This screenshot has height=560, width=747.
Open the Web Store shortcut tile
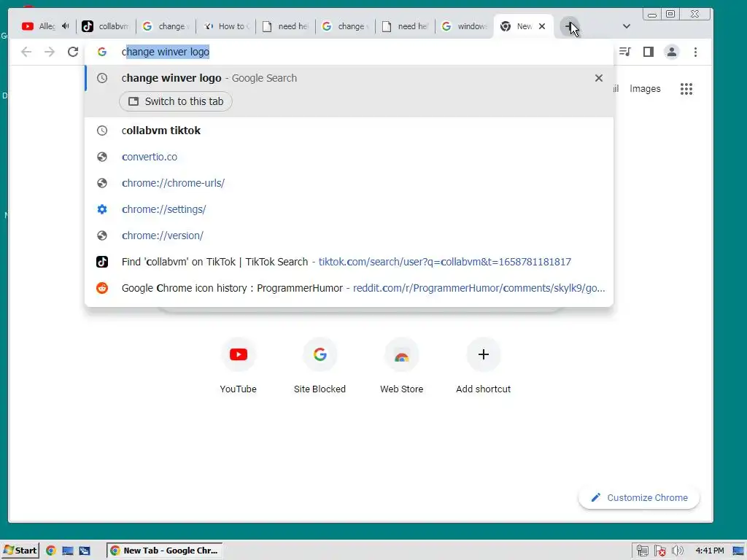point(402,366)
